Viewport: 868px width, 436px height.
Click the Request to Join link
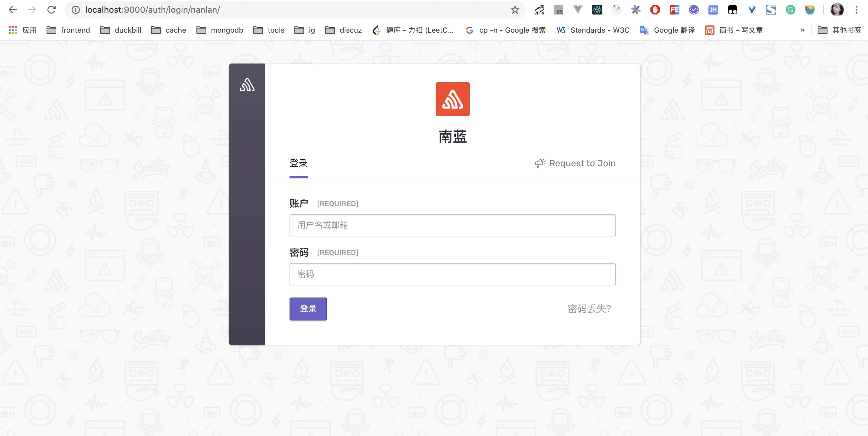[x=575, y=163]
